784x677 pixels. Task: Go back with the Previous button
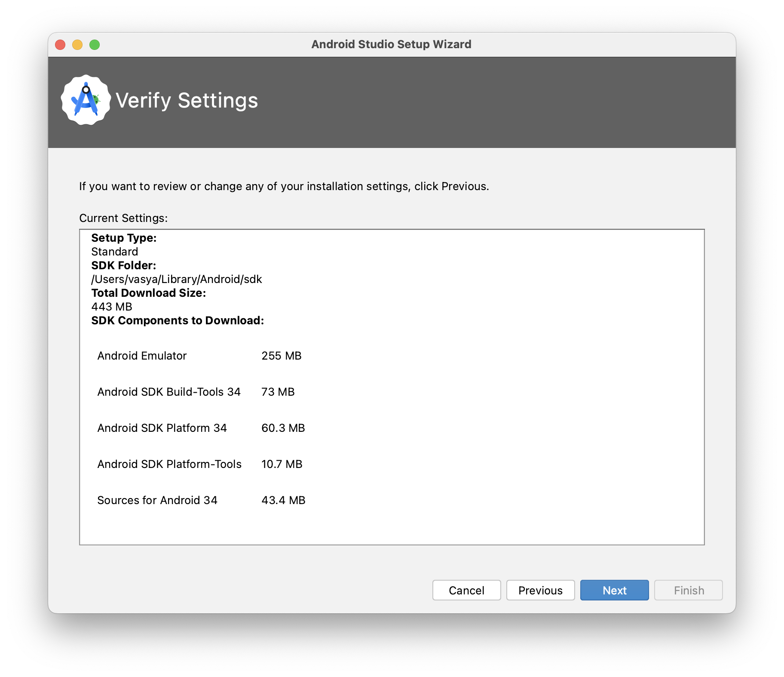point(540,590)
